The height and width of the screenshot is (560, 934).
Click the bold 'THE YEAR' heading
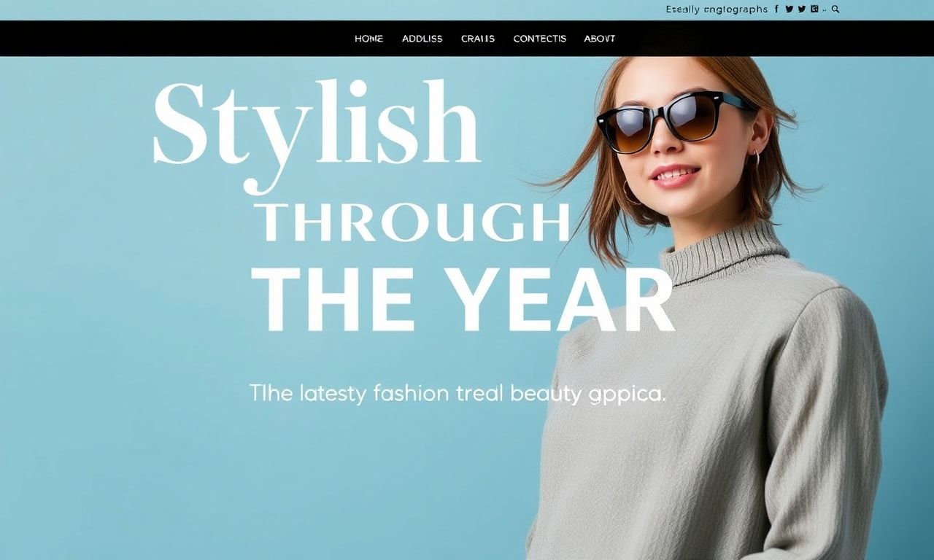click(x=463, y=300)
